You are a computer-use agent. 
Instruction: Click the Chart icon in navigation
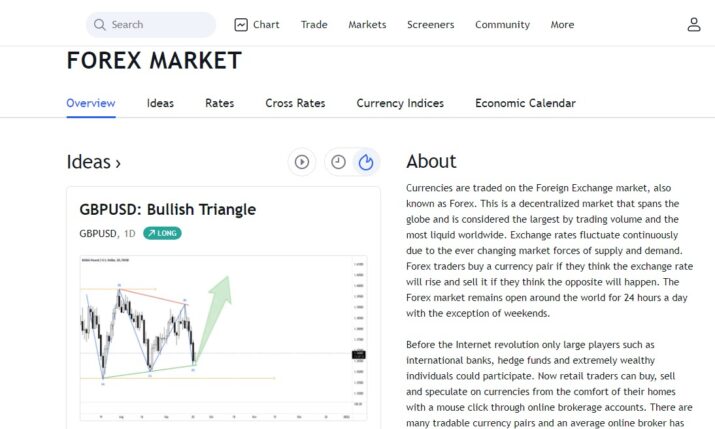coord(241,25)
